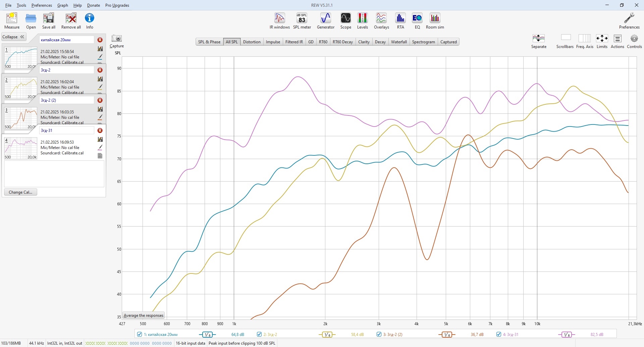
Task: Open the Room sim tool
Action: pos(435,18)
